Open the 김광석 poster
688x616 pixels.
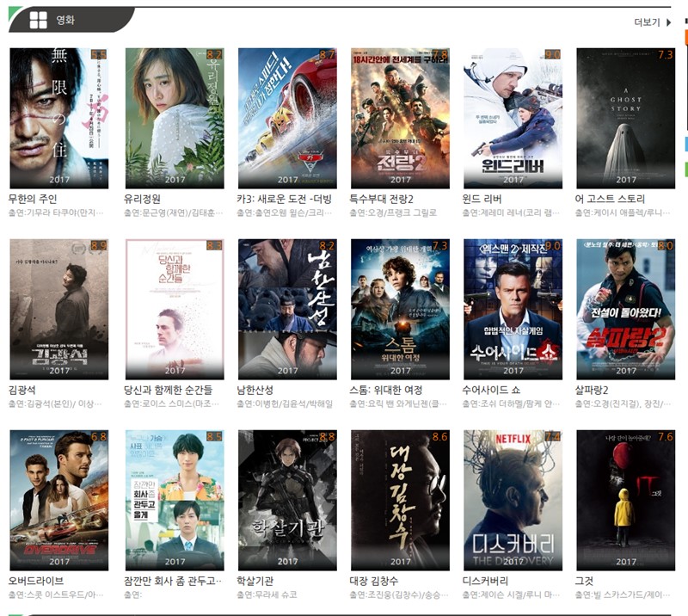click(x=59, y=309)
